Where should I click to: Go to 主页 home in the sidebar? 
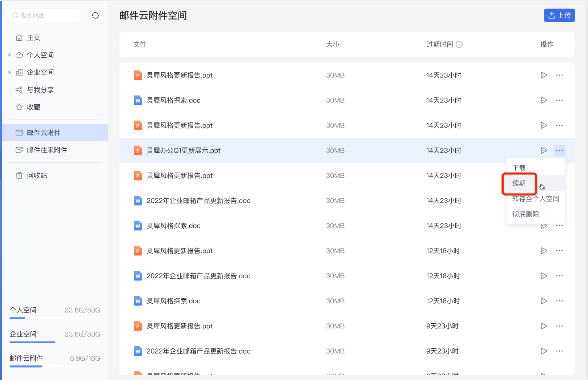(33, 37)
